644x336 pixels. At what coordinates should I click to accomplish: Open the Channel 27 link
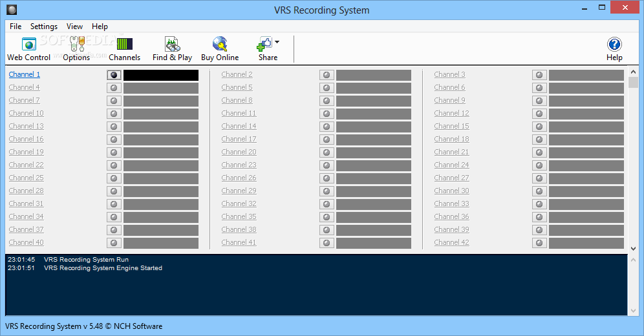pos(452,178)
